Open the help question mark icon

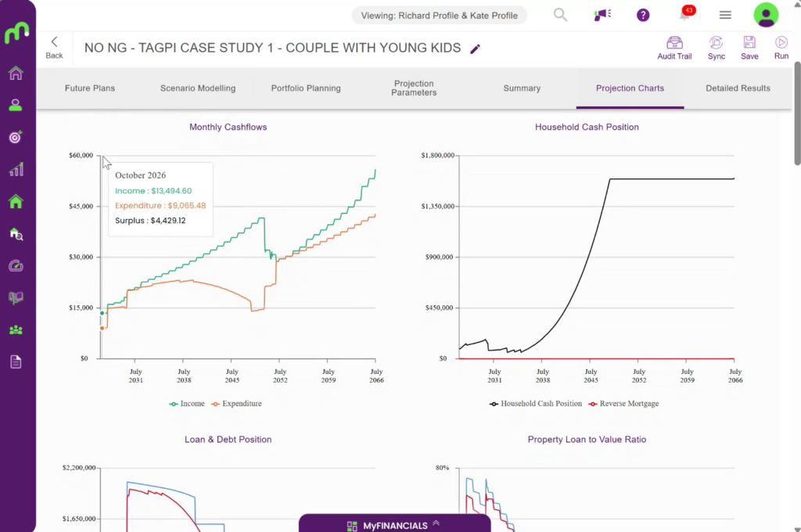[643, 15]
